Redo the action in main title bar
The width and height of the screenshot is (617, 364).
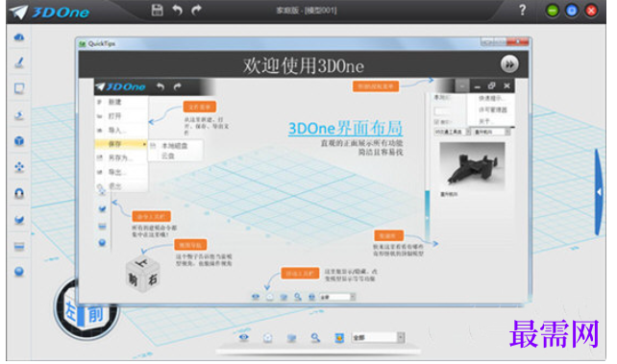(x=196, y=10)
